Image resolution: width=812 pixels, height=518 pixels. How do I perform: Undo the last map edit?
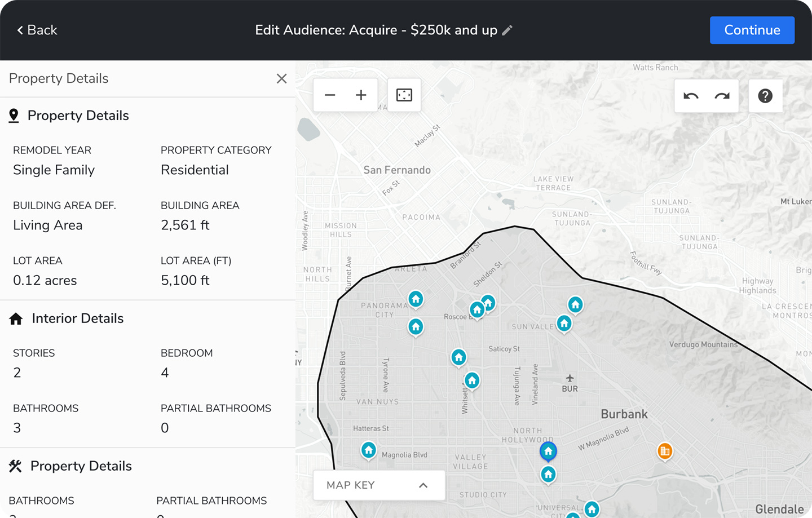[x=691, y=96]
